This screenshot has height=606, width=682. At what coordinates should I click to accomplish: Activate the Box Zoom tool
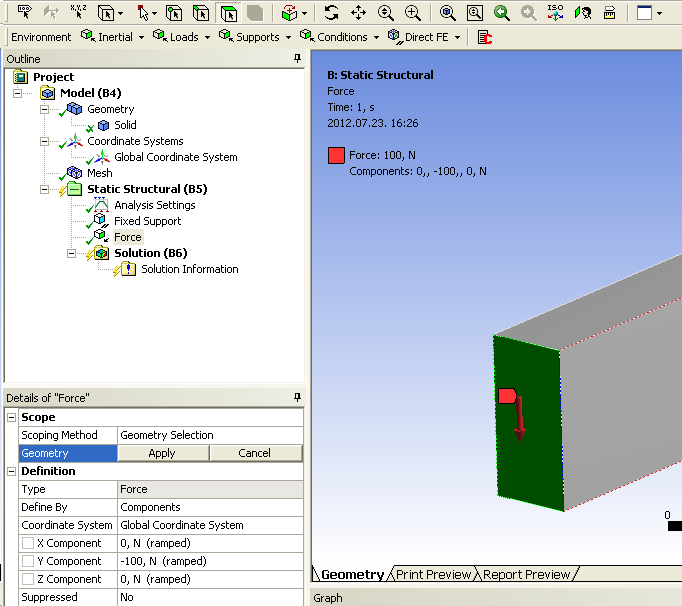413,13
